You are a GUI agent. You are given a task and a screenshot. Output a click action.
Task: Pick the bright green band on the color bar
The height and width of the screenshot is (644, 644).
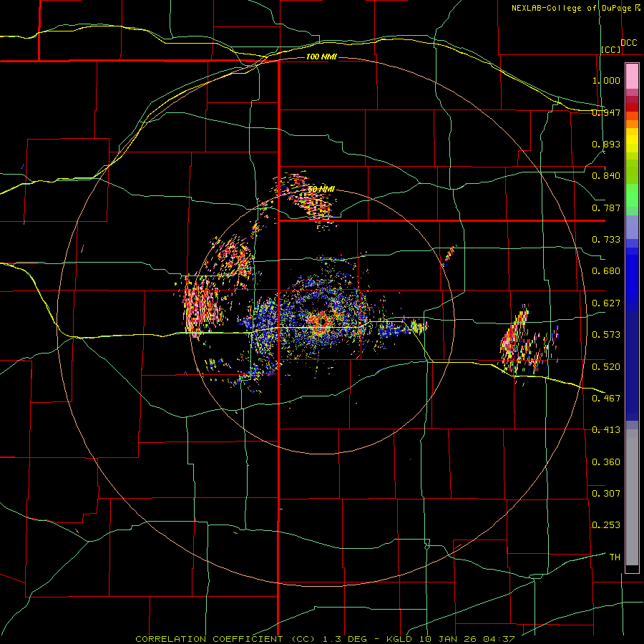[632, 195]
